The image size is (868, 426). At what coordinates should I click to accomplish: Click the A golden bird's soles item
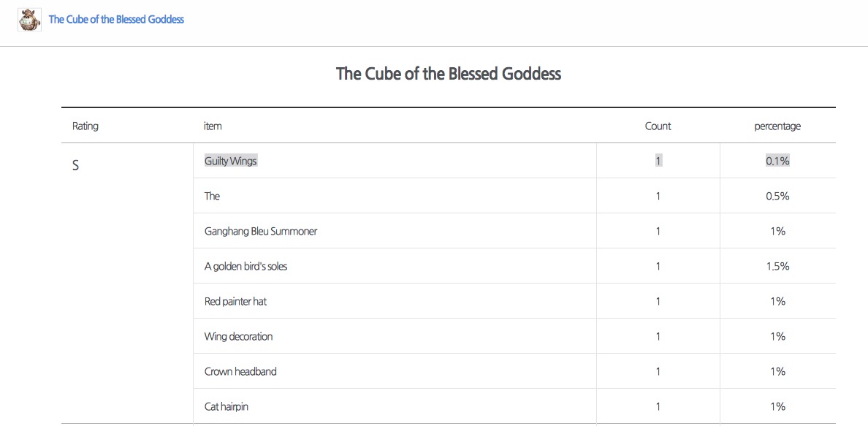246,267
